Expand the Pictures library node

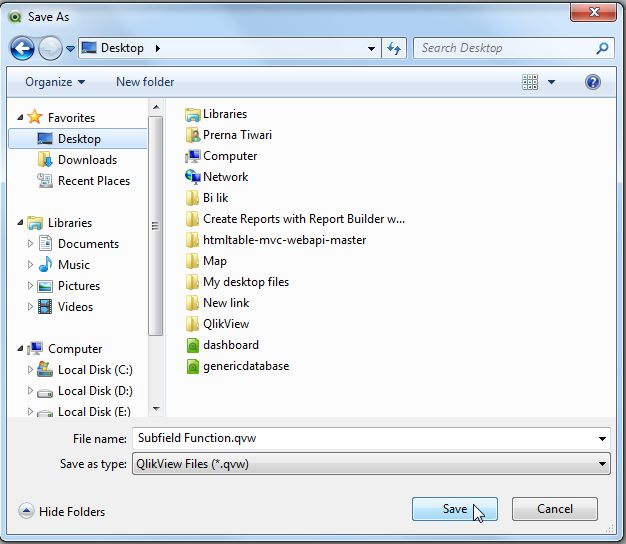coord(30,285)
